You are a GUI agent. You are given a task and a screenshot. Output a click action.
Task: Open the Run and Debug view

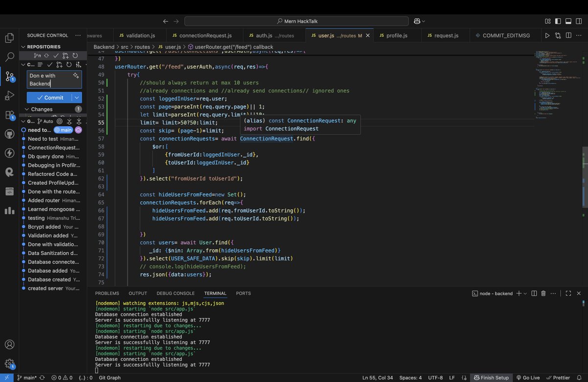[x=9, y=95]
